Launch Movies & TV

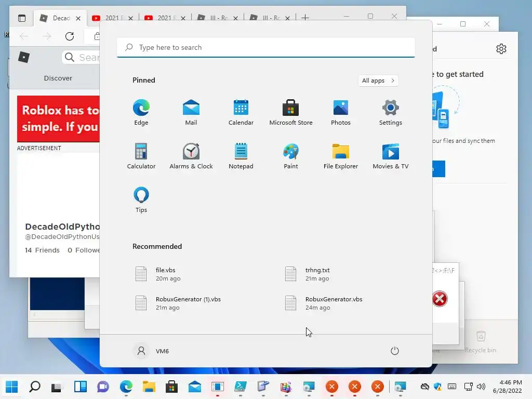(391, 156)
